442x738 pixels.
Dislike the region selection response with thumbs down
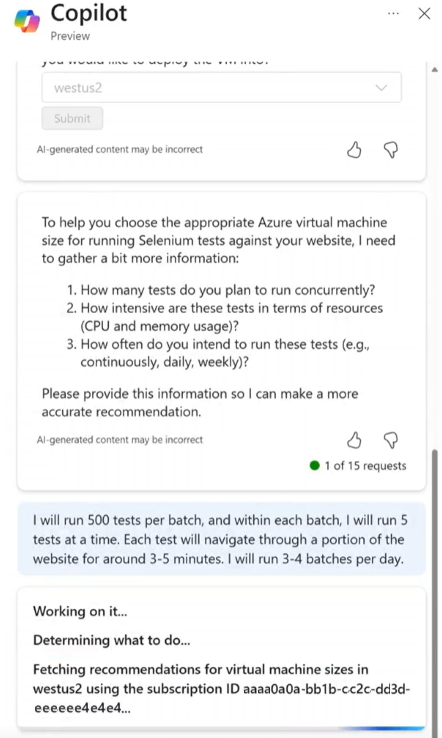pos(391,150)
